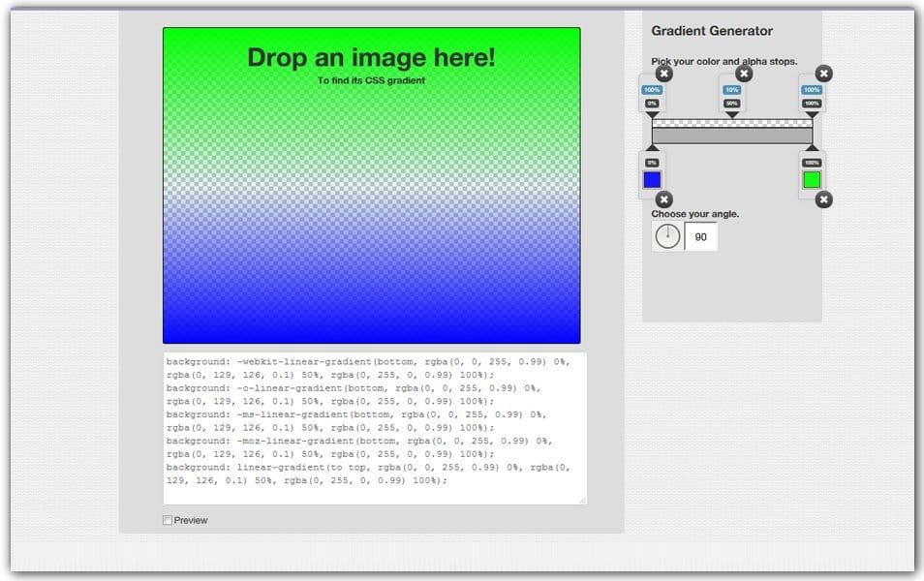Remove the middle 10% alpha stop

tap(742, 74)
